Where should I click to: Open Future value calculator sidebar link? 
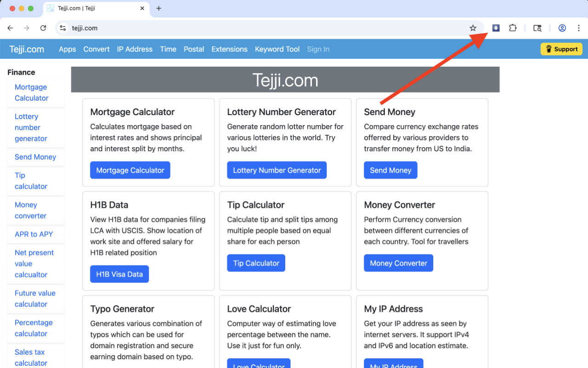[35, 299]
